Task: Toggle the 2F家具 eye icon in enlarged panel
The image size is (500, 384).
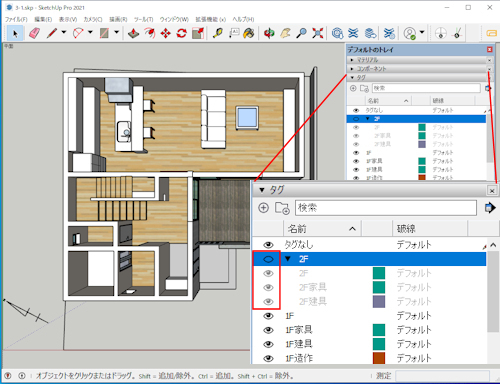Action: (x=268, y=287)
